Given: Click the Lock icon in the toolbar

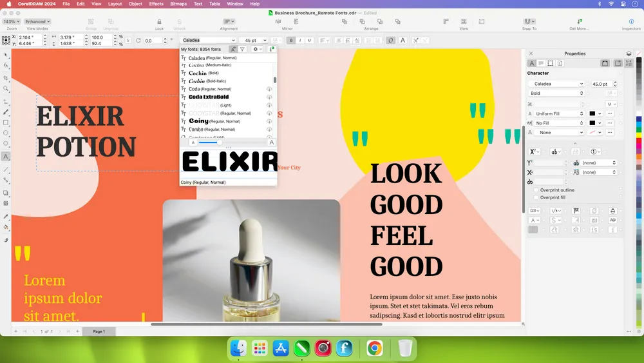Looking at the screenshot, I should [x=159, y=21].
